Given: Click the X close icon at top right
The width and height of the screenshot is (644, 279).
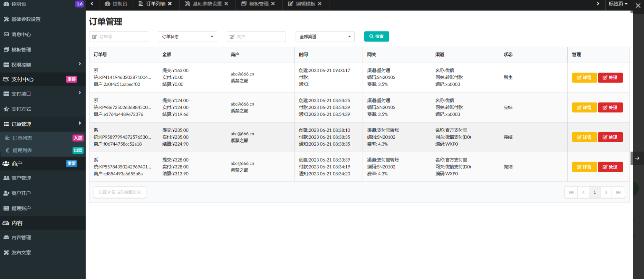Looking at the screenshot, I should coord(638,6).
